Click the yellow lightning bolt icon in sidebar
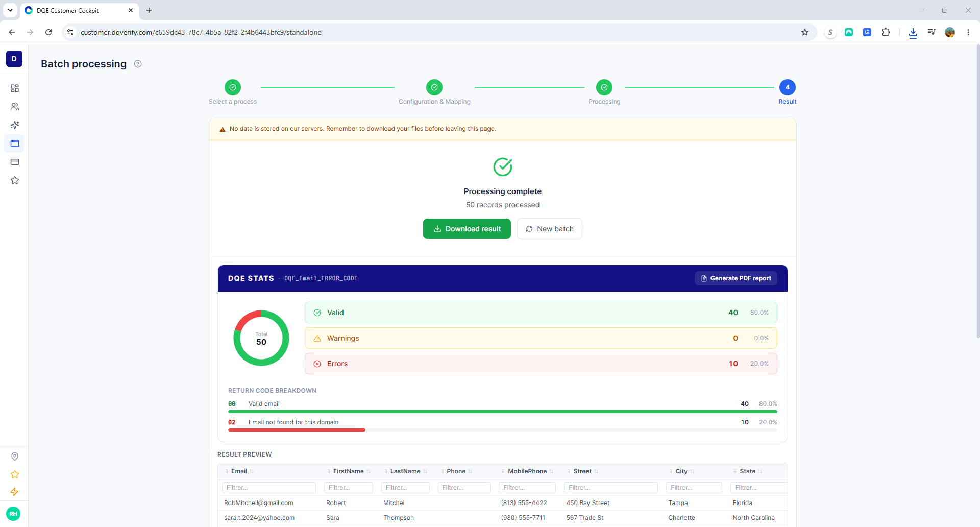Viewport: 980px width, 527px height. [15, 492]
